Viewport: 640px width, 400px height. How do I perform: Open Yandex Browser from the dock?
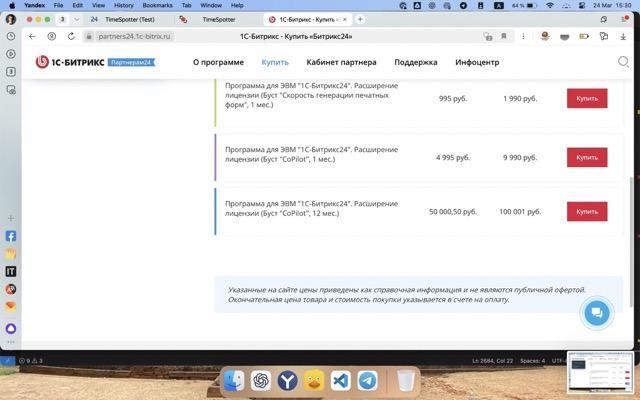click(287, 381)
